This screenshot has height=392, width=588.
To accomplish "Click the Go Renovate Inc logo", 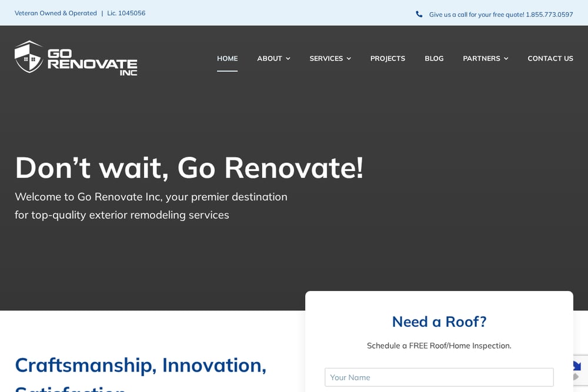I will (x=76, y=58).
